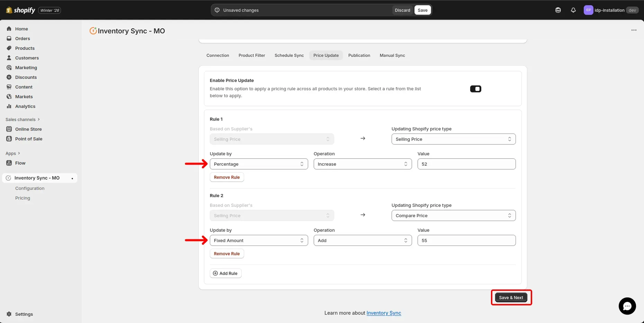The width and height of the screenshot is (644, 323).
Task: Click the Save & Next button
Action: tap(511, 297)
